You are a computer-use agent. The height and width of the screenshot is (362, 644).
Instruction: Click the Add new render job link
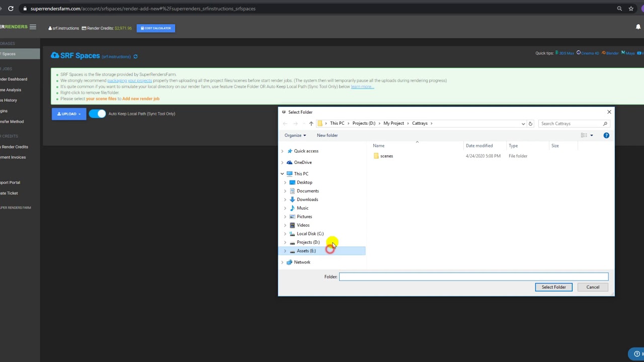(141, 99)
